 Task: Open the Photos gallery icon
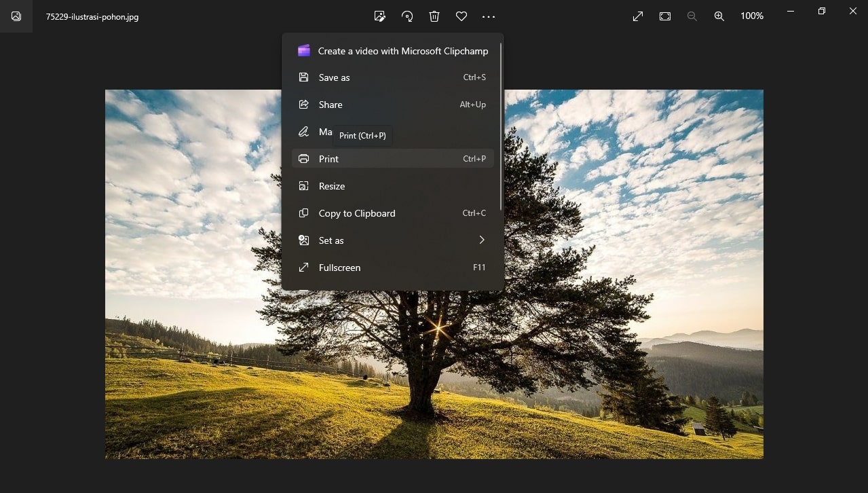click(x=16, y=16)
